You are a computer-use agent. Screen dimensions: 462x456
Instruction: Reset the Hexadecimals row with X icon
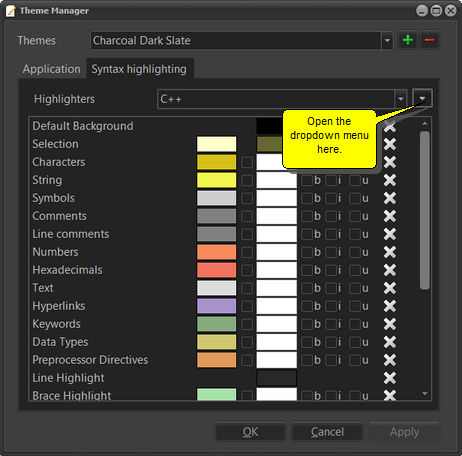coord(390,270)
